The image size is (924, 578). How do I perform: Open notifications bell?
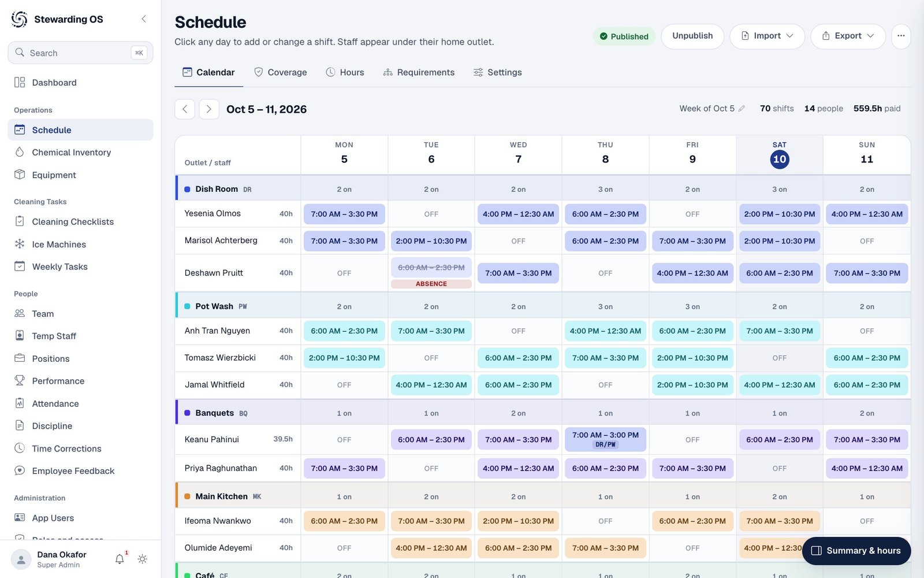120,559
